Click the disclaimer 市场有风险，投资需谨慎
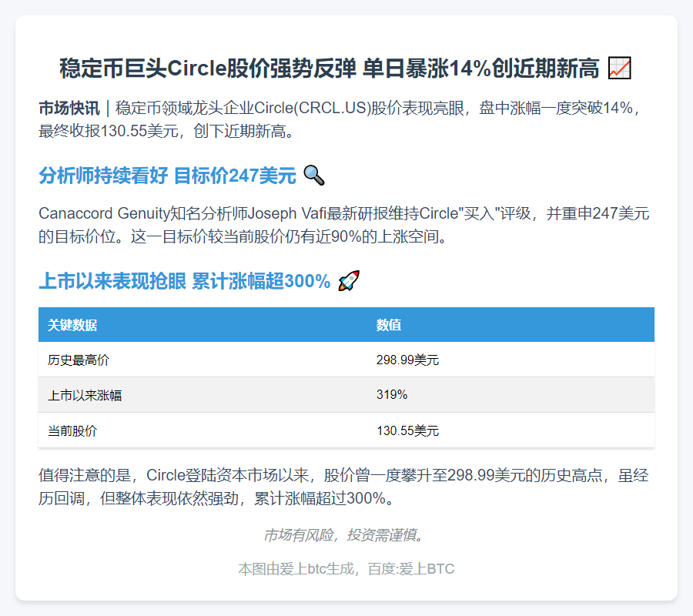693x616 pixels. [345, 536]
